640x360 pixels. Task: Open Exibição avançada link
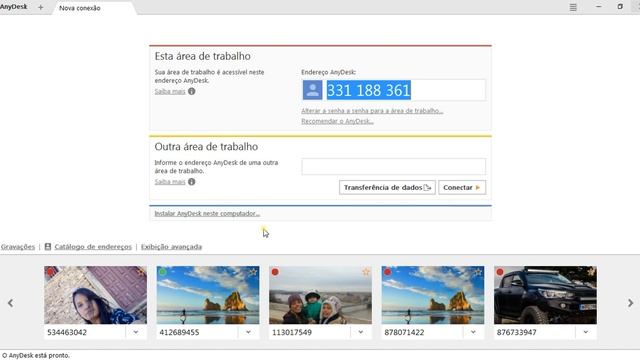point(171,247)
